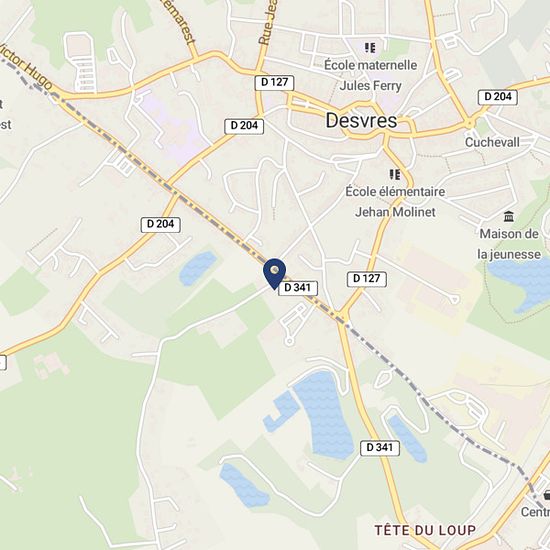Click the École élémentaire Jehan Molinet text label
The image size is (550, 550).
coord(395,202)
